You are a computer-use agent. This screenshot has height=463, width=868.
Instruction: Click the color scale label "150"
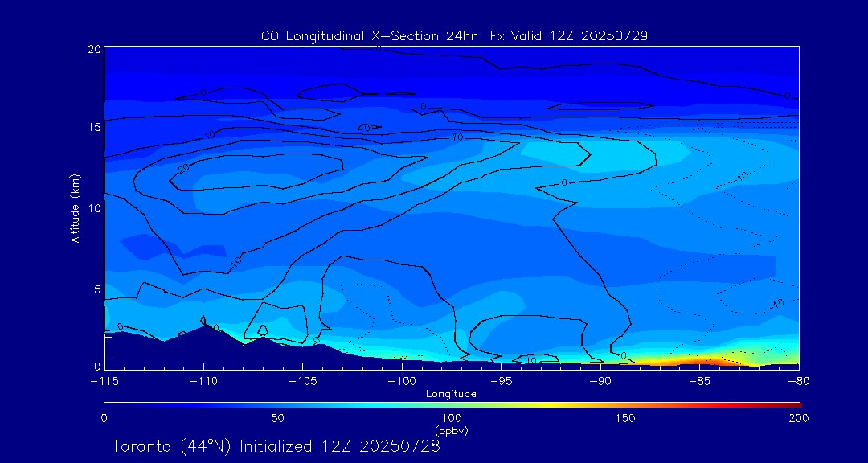point(625,418)
